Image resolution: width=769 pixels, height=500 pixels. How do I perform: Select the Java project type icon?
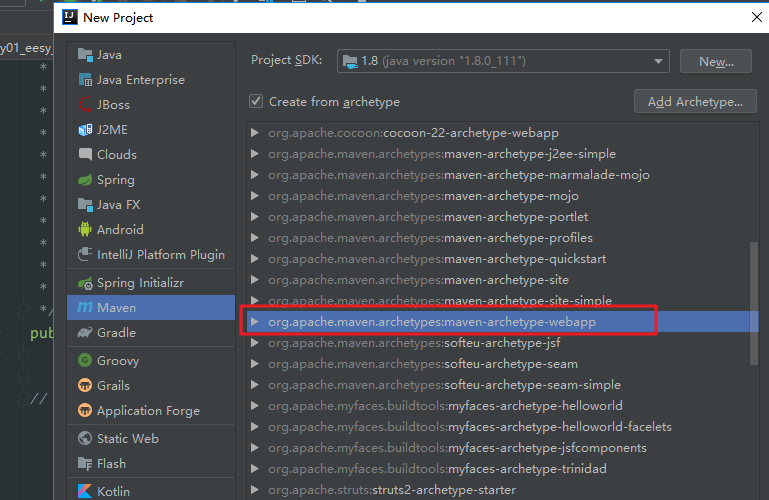pyautogui.click(x=85, y=55)
